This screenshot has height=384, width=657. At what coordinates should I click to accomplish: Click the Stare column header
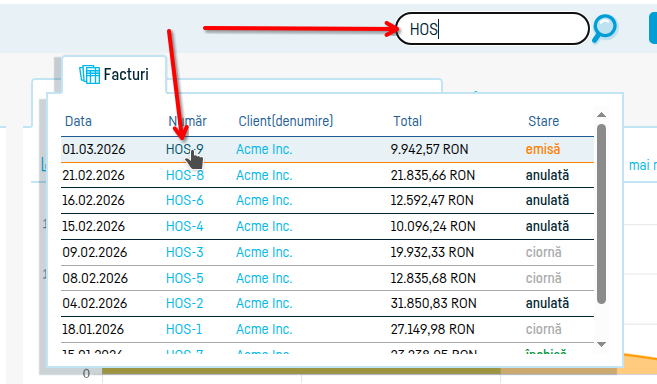pos(543,121)
